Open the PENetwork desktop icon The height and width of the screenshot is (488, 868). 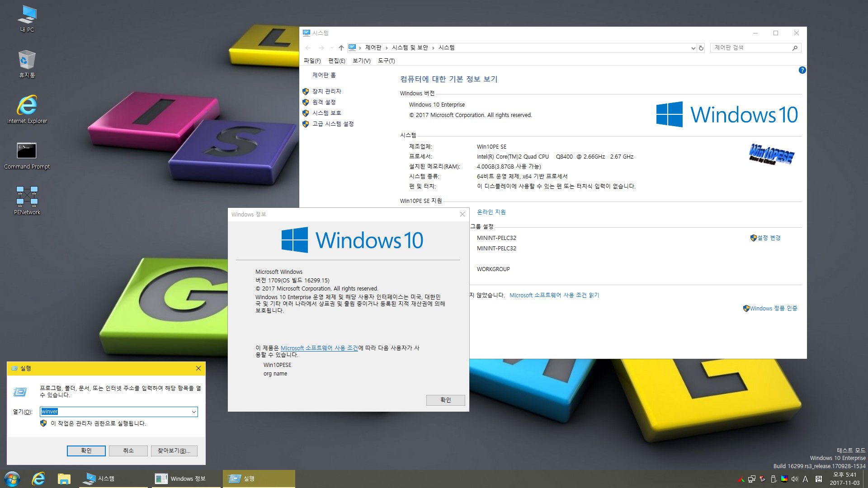pos(27,201)
